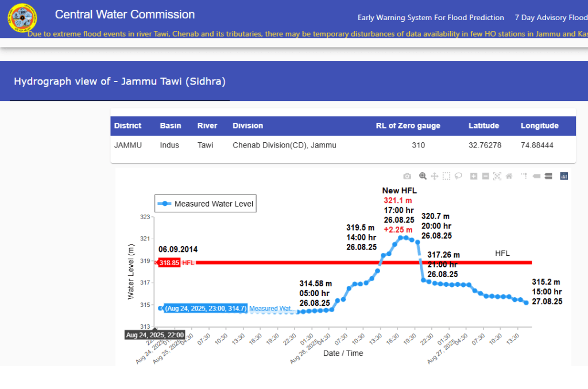The width and height of the screenshot is (588, 389).
Task: Toggle Measured Water Level legend entry
Action: (x=206, y=204)
